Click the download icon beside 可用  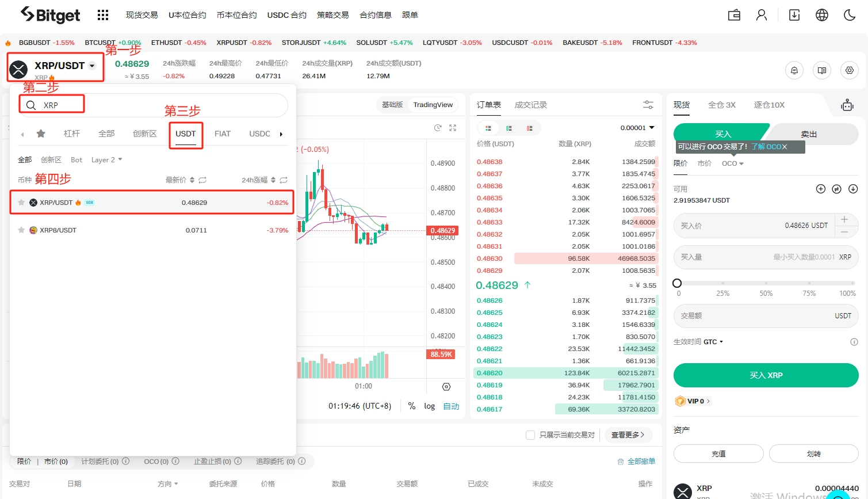tap(853, 189)
